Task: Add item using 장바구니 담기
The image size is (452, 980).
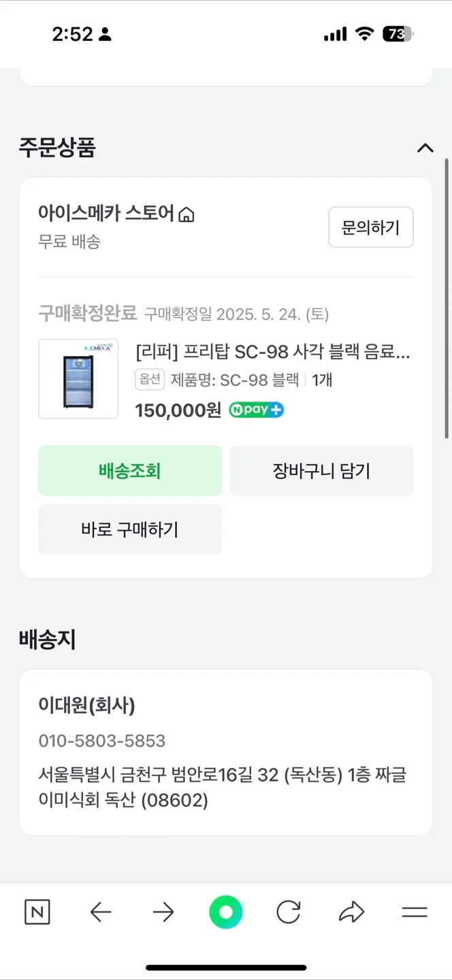Action: 322,470
